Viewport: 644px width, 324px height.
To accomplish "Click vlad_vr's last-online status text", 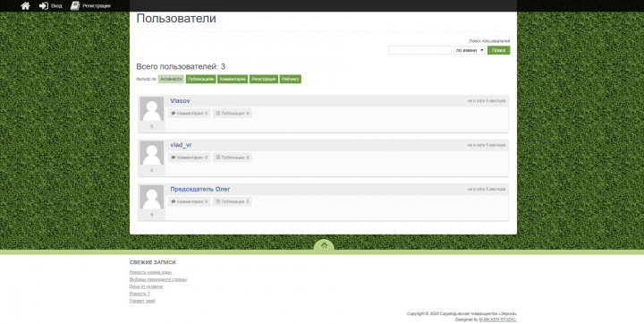I will [487, 145].
